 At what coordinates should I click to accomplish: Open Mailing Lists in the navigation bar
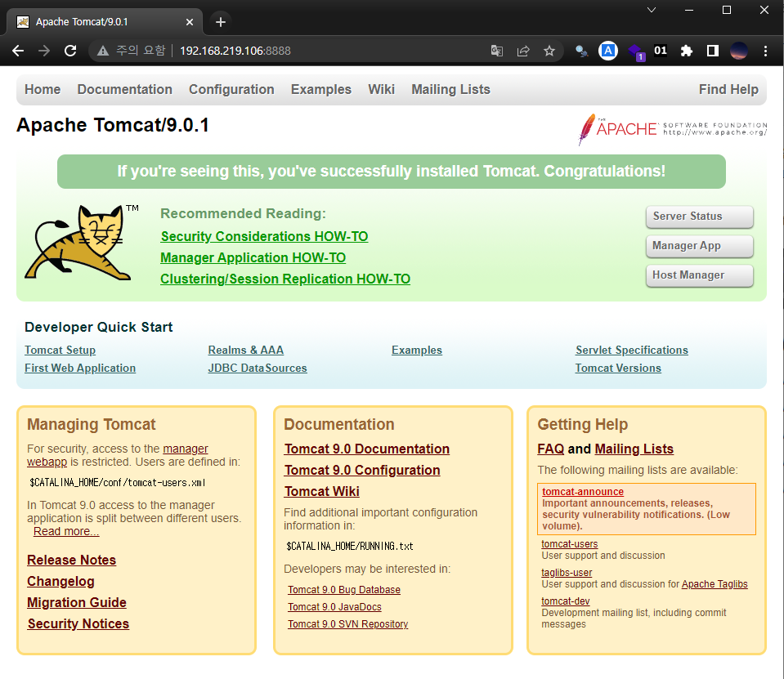[x=451, y=89]
